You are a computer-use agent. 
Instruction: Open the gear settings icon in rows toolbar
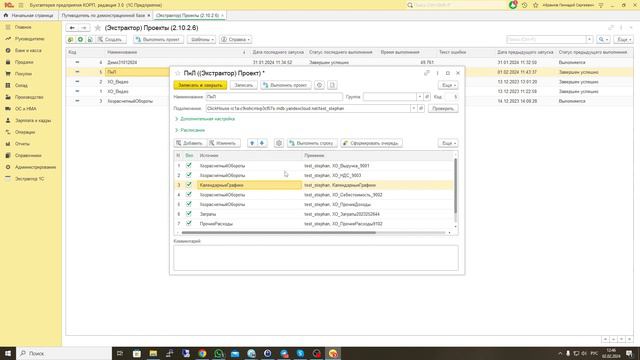coord(279,143)
